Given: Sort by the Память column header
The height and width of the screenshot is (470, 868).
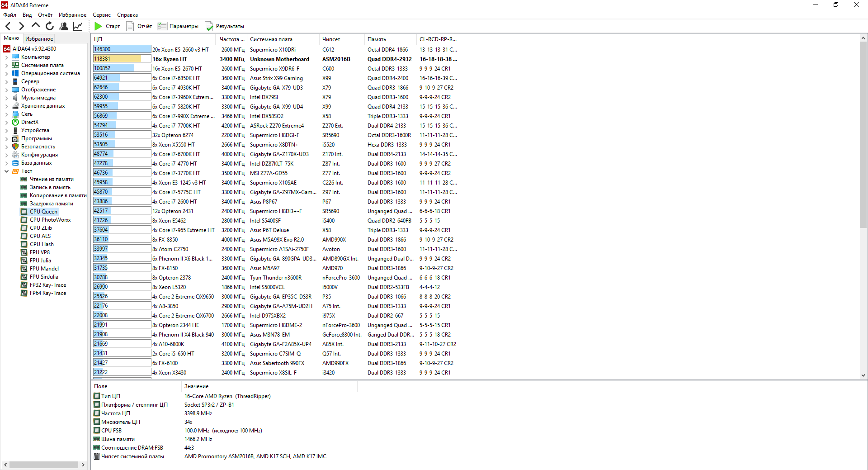Looking at the screenshot, I should coord(390,39).
